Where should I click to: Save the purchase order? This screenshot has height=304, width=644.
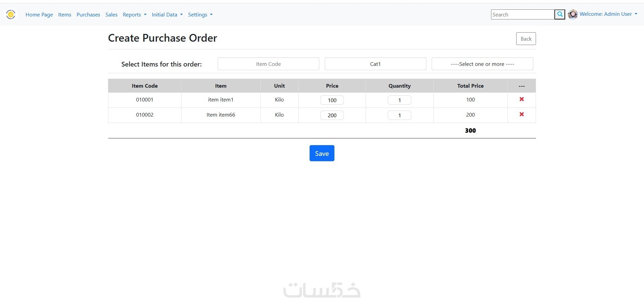(x=322, y=153)
